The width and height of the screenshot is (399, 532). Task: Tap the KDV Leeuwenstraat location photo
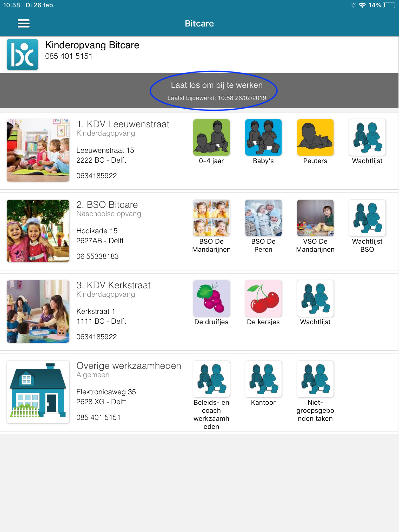pyautogui.click(x=38, y=150)
